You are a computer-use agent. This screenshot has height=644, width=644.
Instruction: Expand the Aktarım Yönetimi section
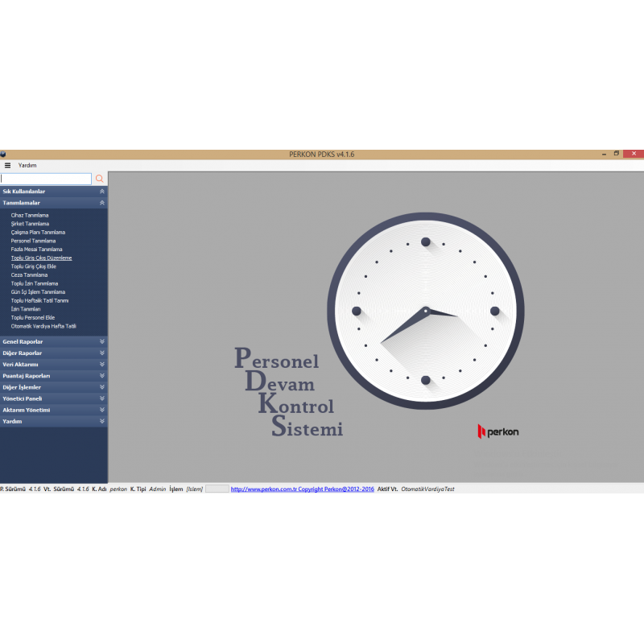click(x=54, y=410)
